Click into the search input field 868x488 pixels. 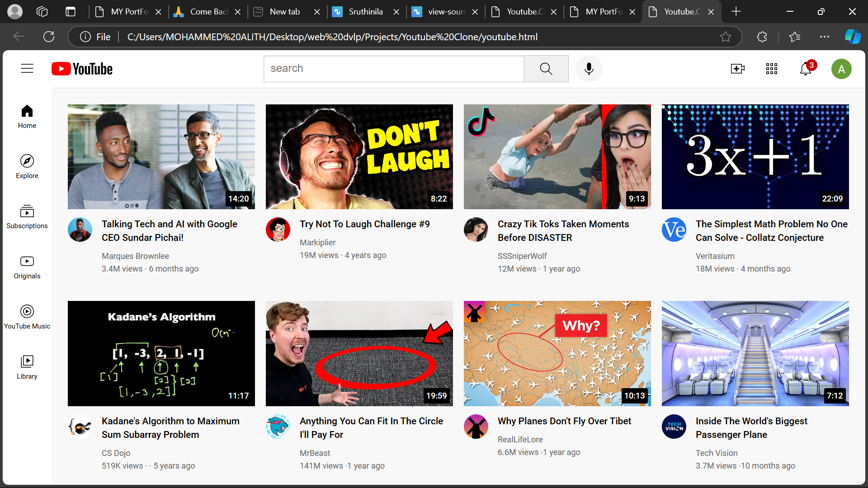pyautogui.click(x=394, y=69)
